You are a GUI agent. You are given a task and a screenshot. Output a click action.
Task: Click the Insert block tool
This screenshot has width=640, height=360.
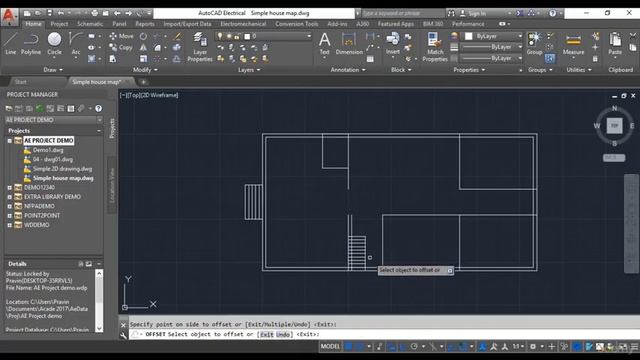(393, 44)
